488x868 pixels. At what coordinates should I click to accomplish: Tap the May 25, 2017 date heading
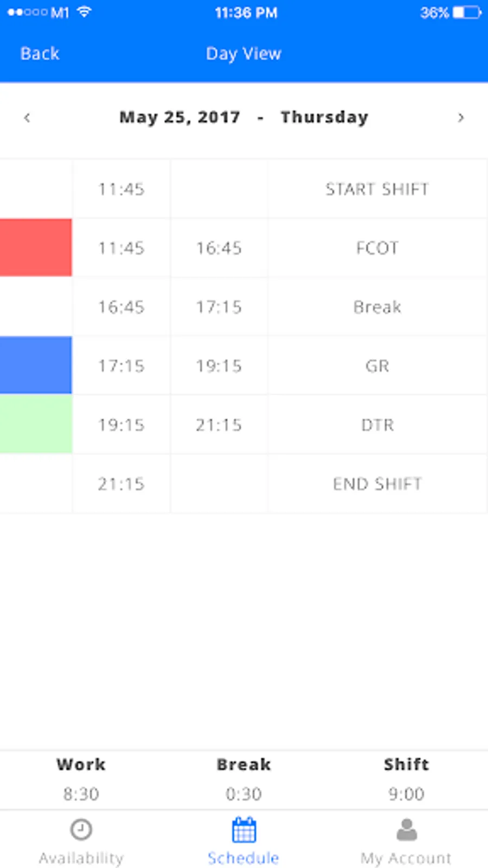pos(179,117)
